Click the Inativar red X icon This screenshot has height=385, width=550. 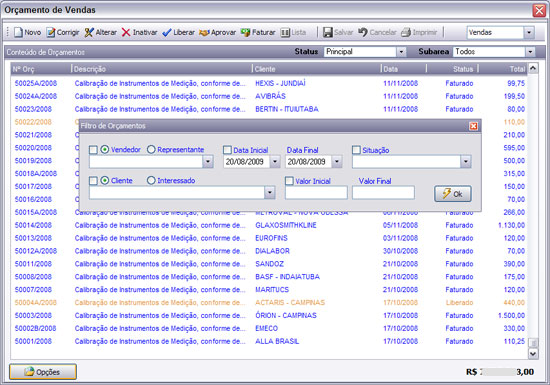pos(126,33)
